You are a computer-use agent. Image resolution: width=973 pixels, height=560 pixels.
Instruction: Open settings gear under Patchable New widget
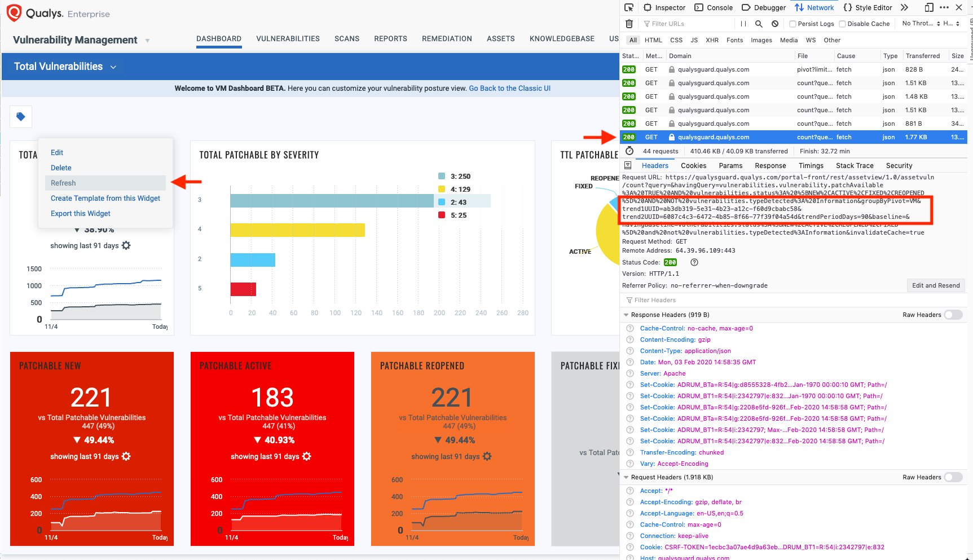(x=126, y=457)
